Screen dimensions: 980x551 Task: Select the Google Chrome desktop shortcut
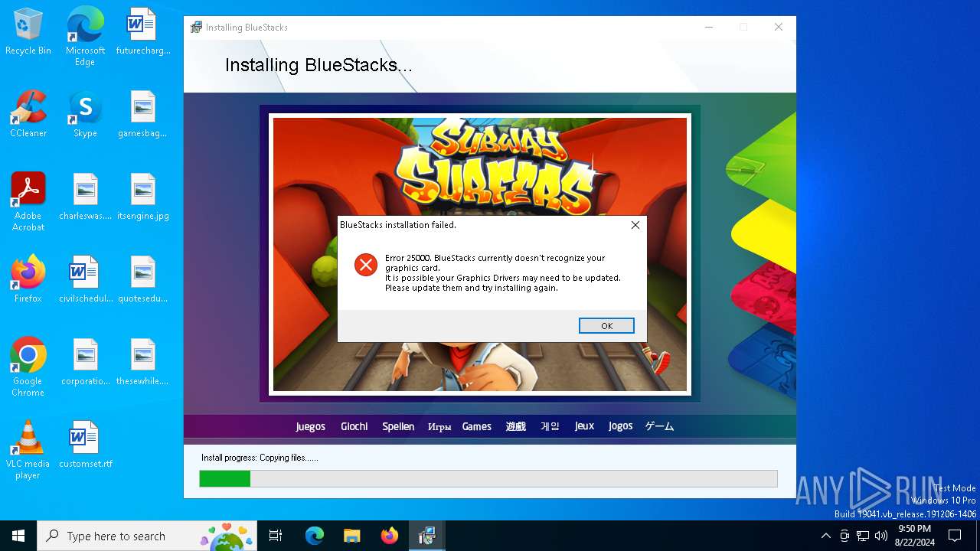tap(28, 367)
